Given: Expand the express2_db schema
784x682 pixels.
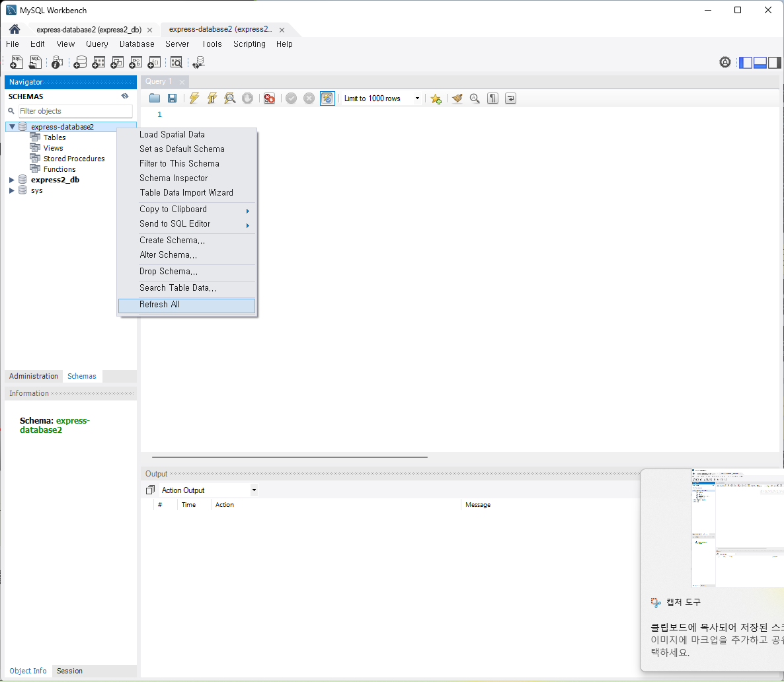Looking at the screenshot, I should click(x=12, y=180).
